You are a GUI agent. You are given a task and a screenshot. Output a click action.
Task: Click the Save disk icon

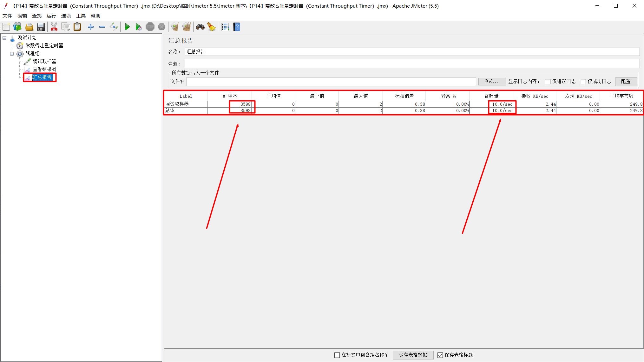[x=41, y=27]
